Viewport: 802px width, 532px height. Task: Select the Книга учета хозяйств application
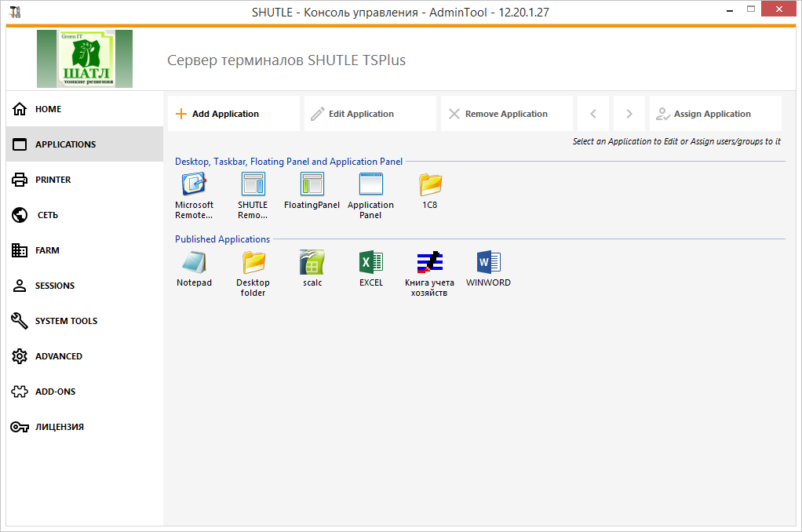(429, 262)
